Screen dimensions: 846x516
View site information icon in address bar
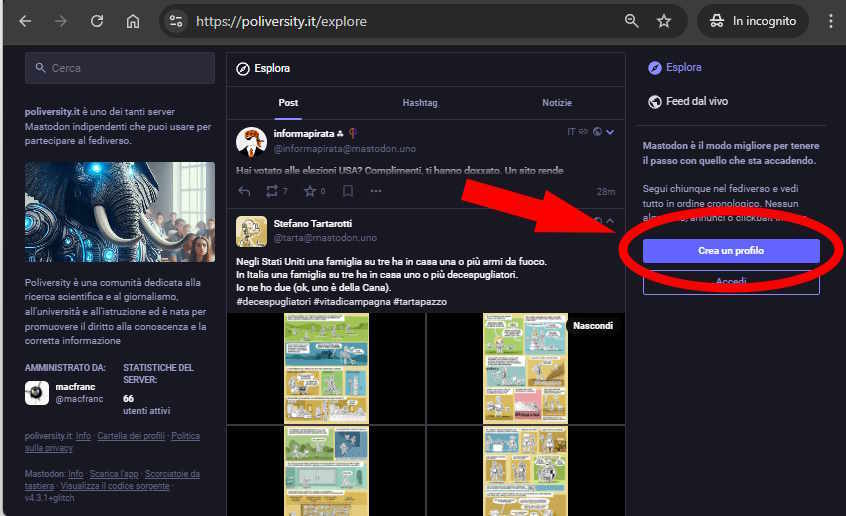[176, 21]
